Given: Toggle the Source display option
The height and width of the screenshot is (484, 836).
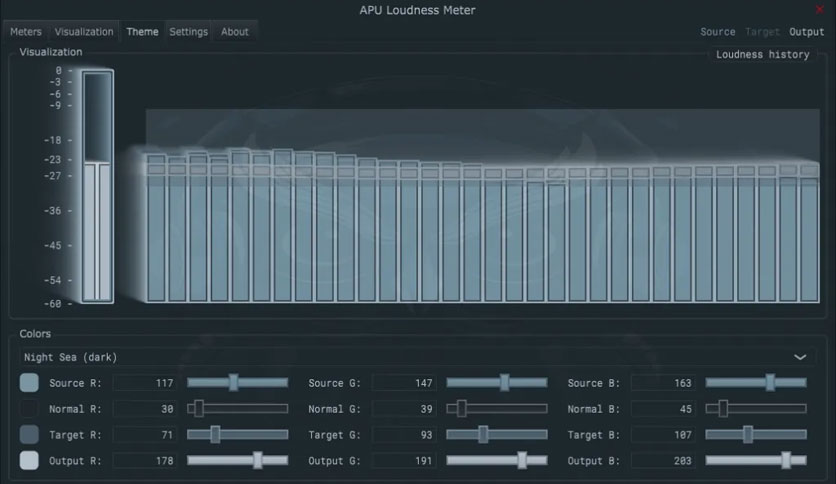Looking at the screenshot, I should click(x=718, y=32).
